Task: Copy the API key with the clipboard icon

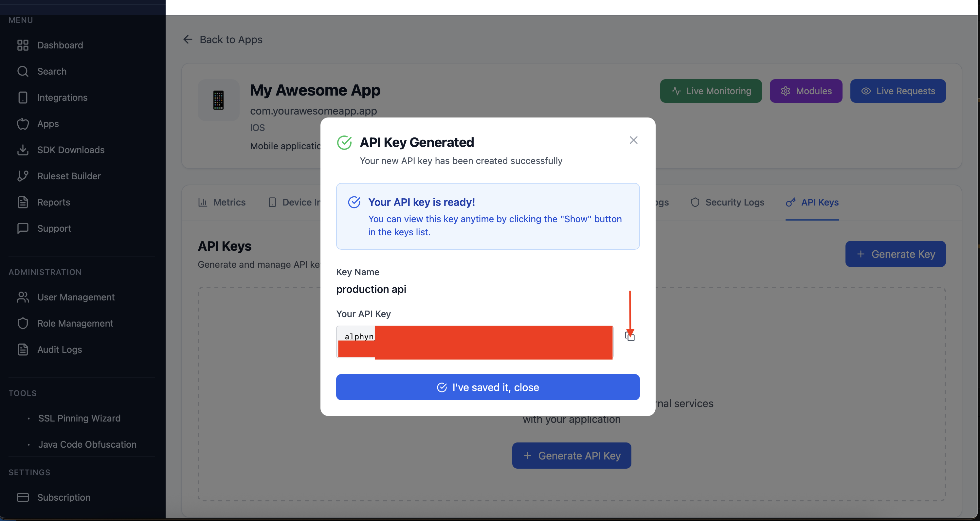Action: [630, 336]
